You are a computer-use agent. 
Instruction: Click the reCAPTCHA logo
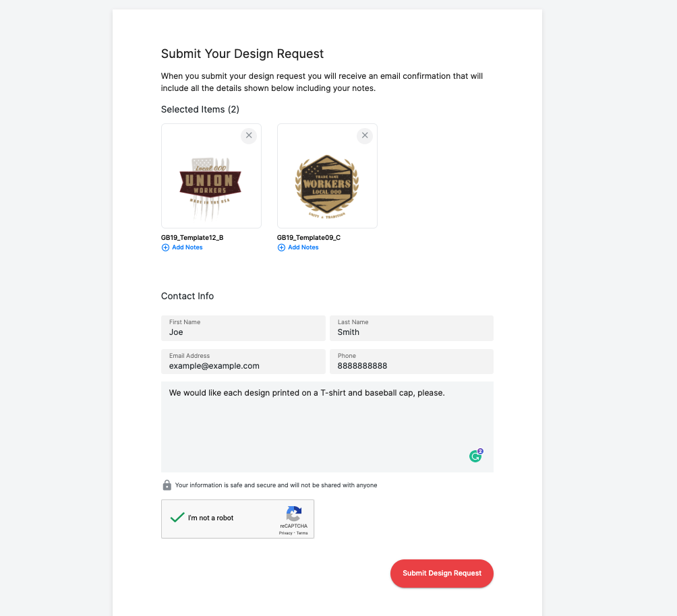[x=293, y=514]
